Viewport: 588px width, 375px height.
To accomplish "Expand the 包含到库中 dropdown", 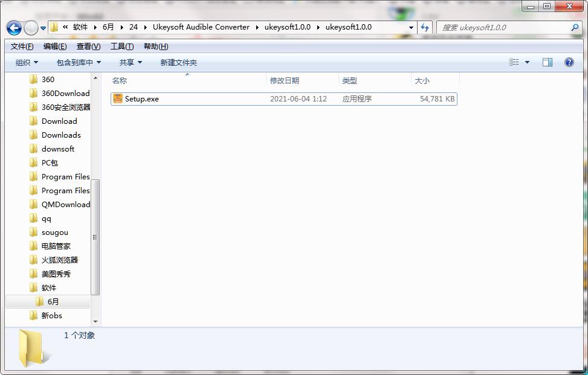I will pos(79,63).
